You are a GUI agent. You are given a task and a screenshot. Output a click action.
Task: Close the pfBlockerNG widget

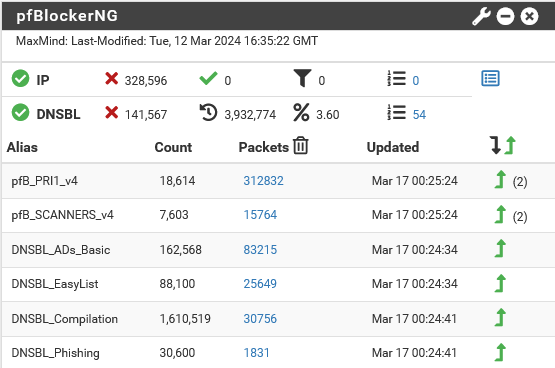point(529,16)
